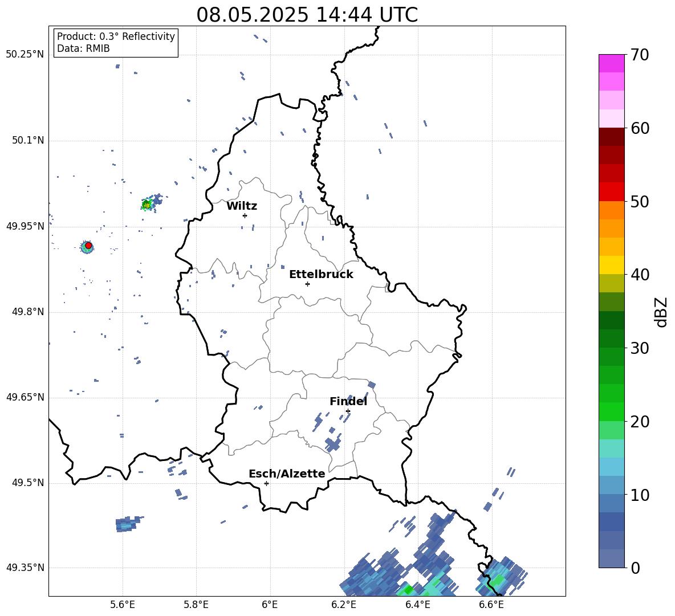Click the Wiltz station cross marker
675x616 pixels.
click(245, 215)
